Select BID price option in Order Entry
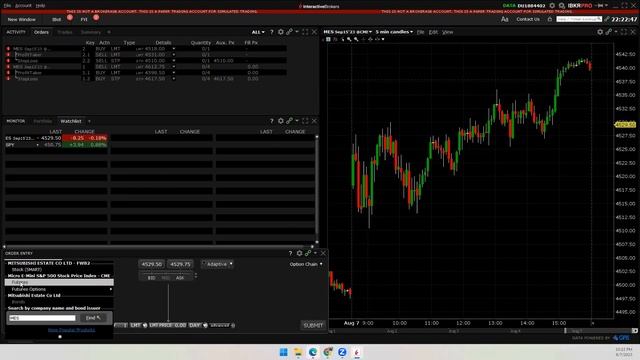 (151, 278)
